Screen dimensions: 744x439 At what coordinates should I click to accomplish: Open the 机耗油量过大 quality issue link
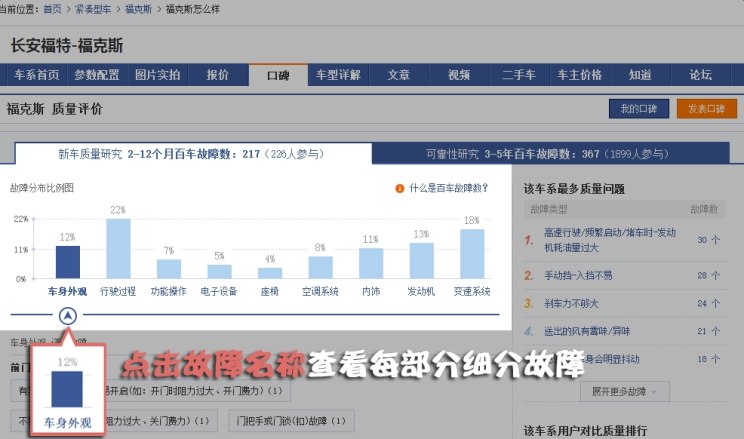click(x=610, y=240)
